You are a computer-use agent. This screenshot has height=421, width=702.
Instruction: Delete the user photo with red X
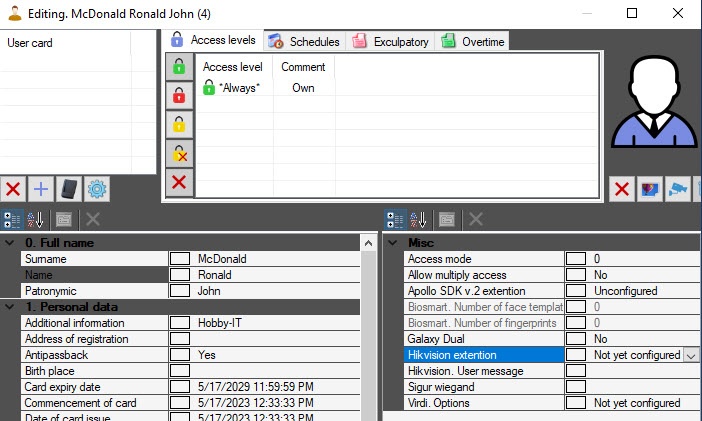click(622, 188)
